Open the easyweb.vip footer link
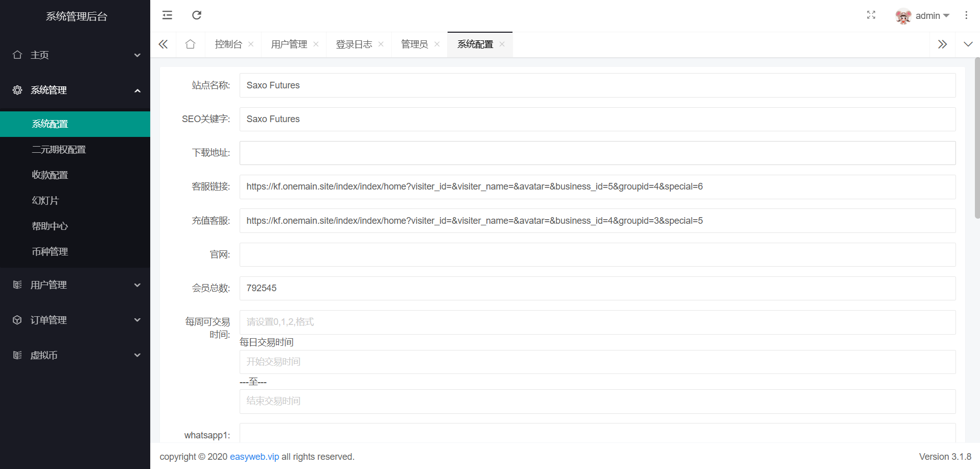The height and width of the screenshot is (469, 980). tap(254, 457)
